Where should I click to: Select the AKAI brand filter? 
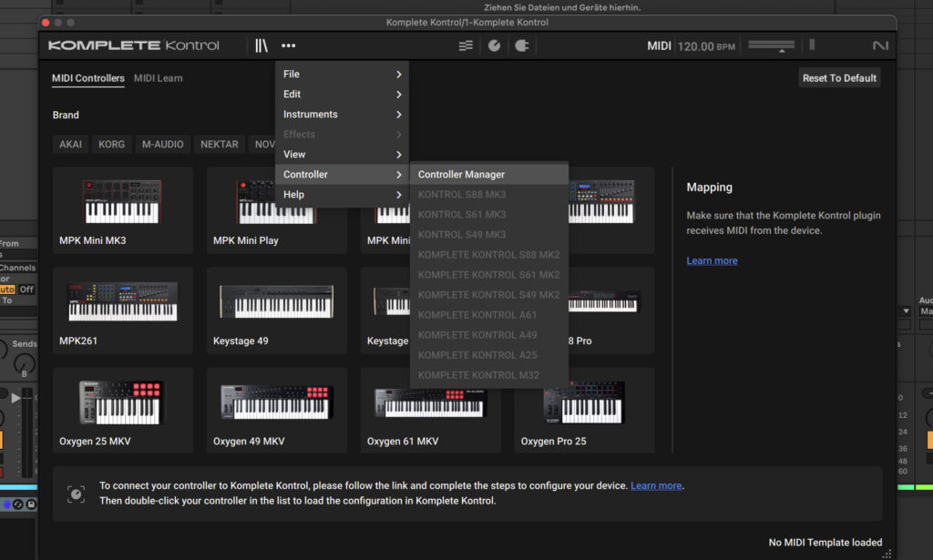[x=70, y=144]
